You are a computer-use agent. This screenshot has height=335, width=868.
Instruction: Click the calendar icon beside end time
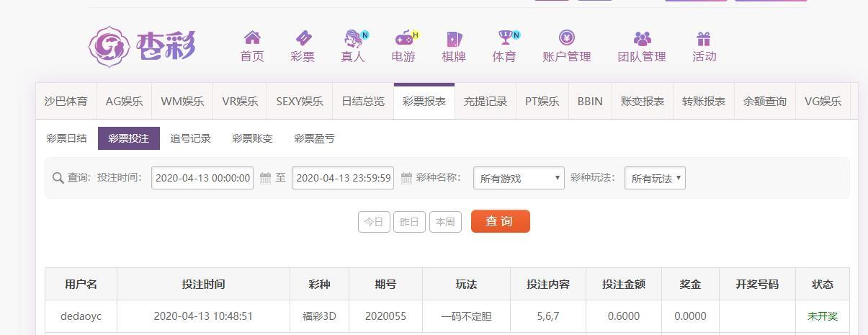pos(406,178)
